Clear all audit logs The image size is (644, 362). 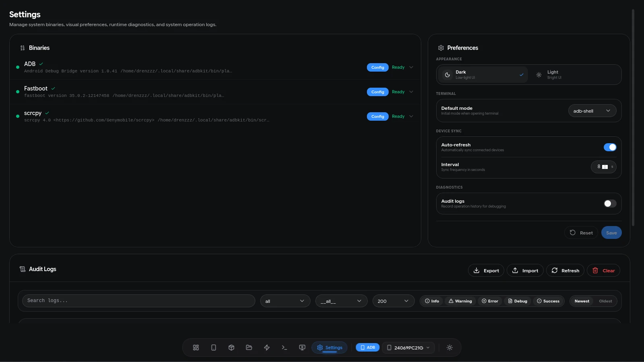603,271
